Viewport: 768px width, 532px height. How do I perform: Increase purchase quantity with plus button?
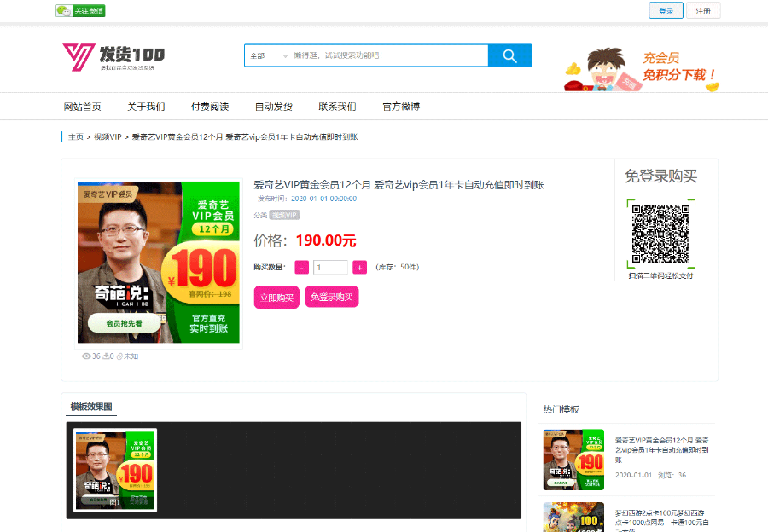[359, 267]
